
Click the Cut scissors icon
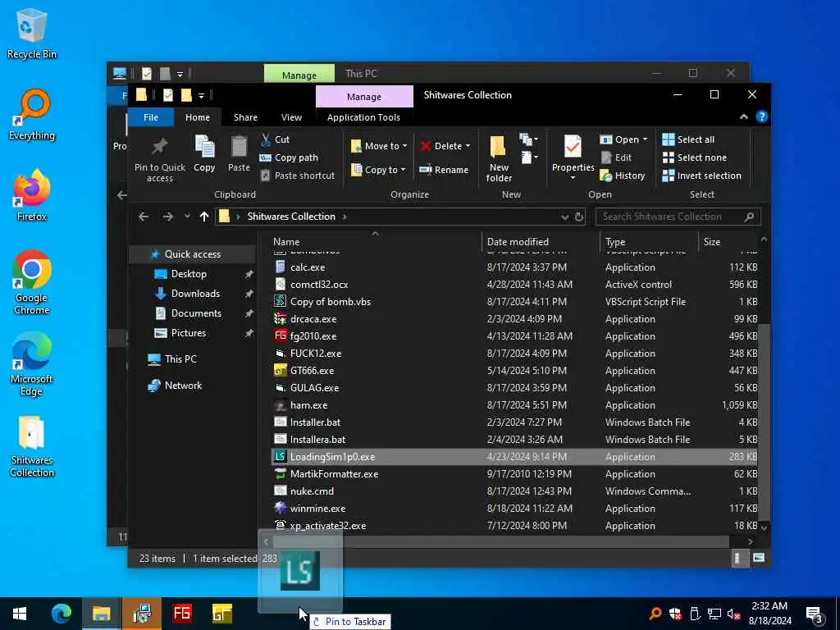266,139
